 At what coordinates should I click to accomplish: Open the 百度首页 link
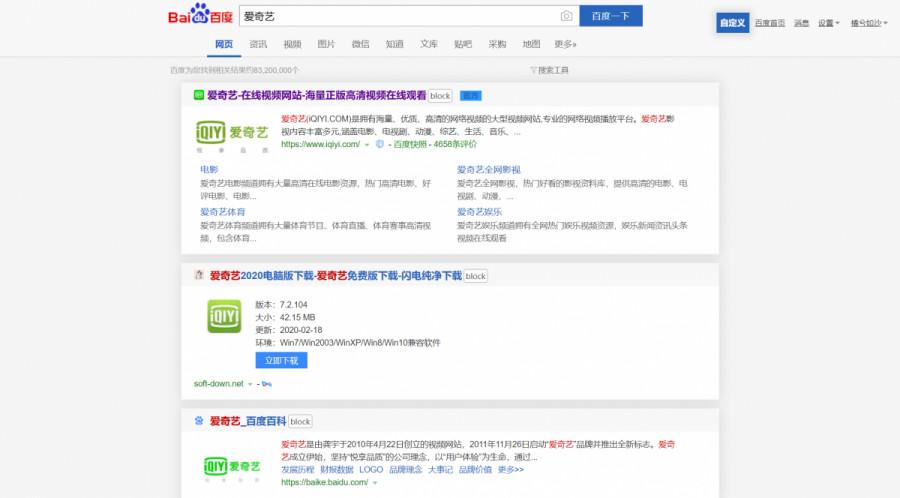(770, 23)
